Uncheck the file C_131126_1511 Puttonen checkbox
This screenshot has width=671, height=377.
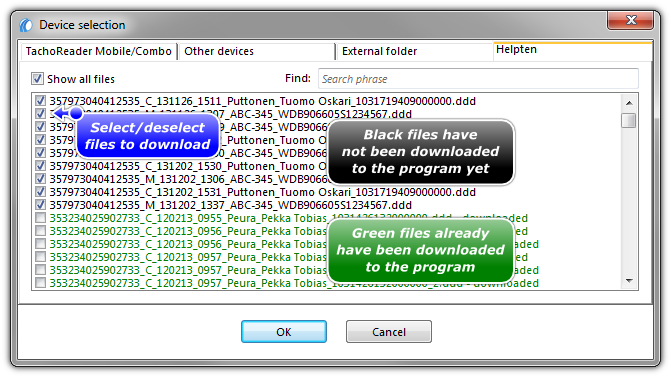[41, 101]
